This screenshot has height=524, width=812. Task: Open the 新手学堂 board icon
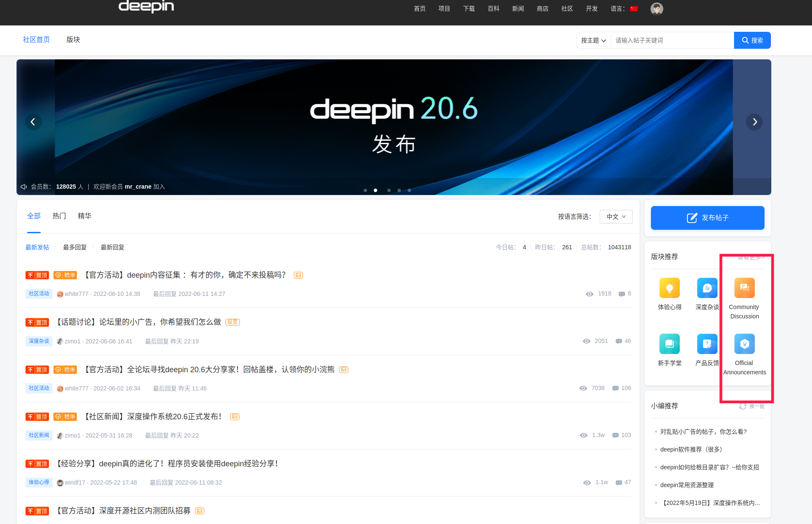coord(669,344)
